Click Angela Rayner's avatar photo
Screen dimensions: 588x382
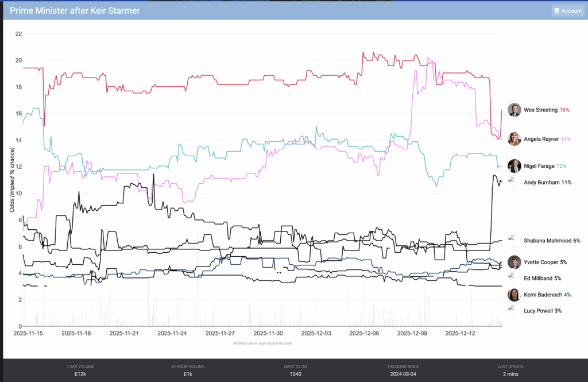514,138
